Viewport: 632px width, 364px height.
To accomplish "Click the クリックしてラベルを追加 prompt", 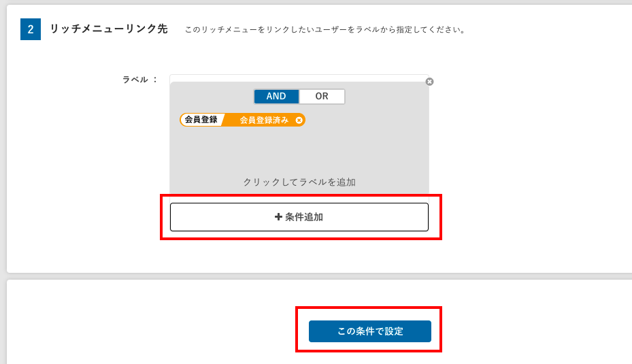I will tap(299, 182).
